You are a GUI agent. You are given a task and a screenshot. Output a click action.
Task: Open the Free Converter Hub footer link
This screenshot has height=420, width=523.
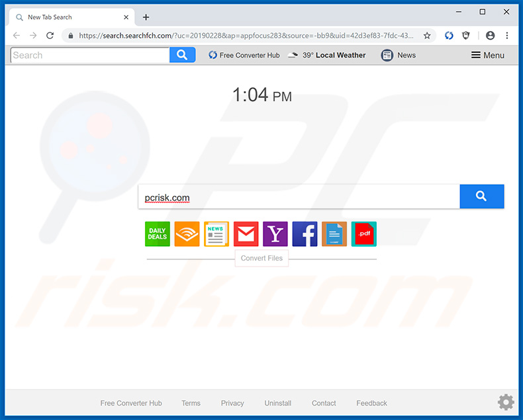pos(131,403)
